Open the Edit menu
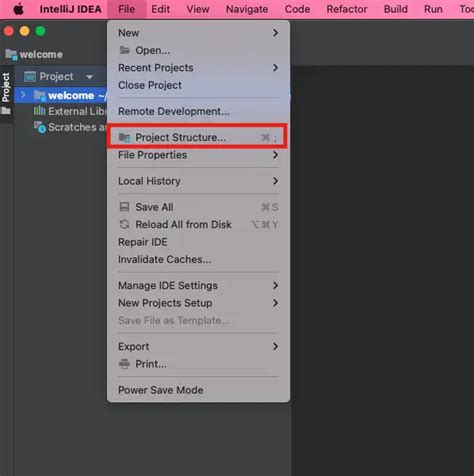Screen dimensions: 474x476 pos(160,9)
